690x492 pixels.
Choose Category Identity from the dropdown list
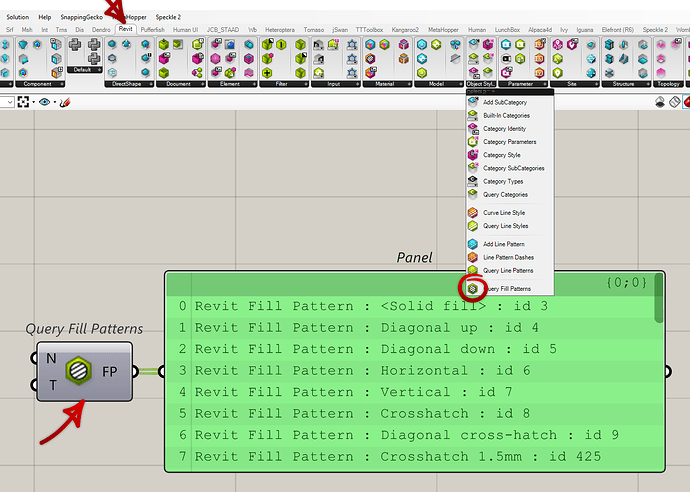[510, 129]
